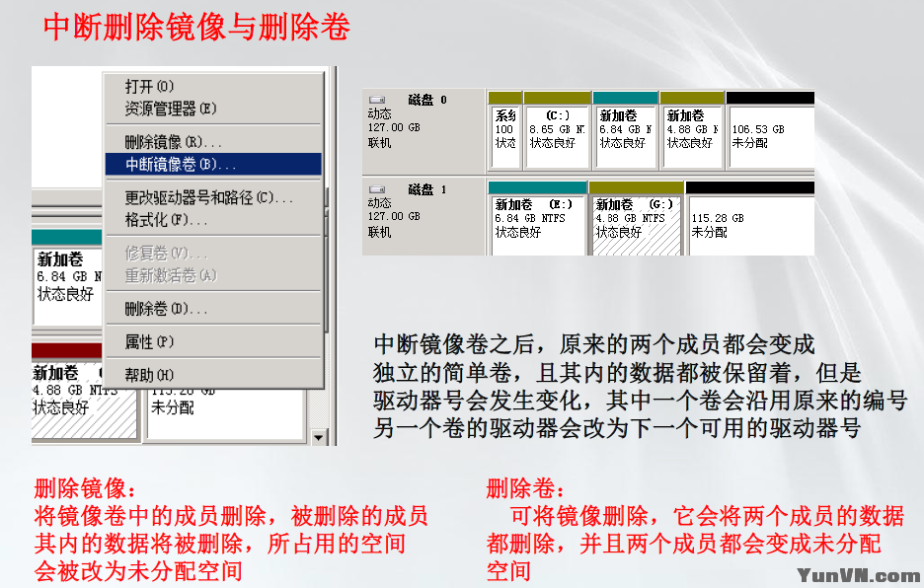Select the 磁盘 1 label panel

tap(423, 217)
